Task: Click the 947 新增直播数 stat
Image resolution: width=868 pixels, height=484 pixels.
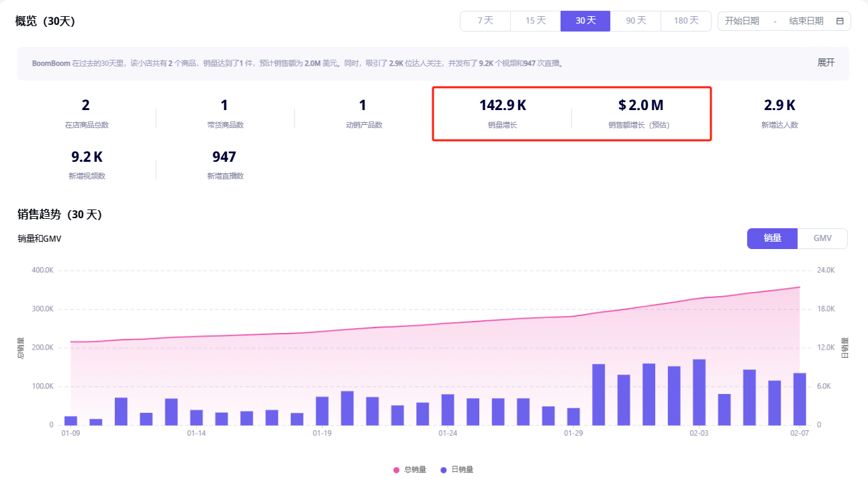Action: tap(224, 164)
